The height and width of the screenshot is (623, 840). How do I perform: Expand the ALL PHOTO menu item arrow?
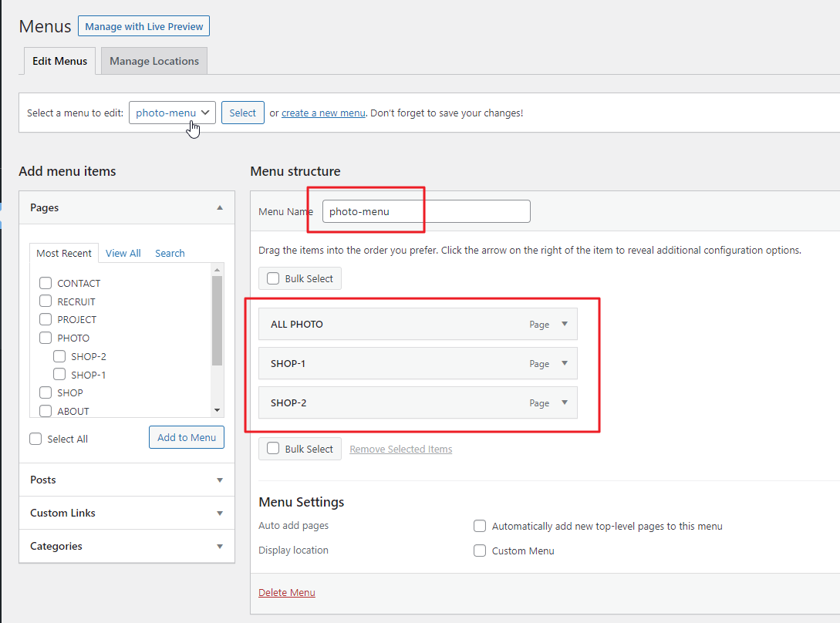coord(564,324)
